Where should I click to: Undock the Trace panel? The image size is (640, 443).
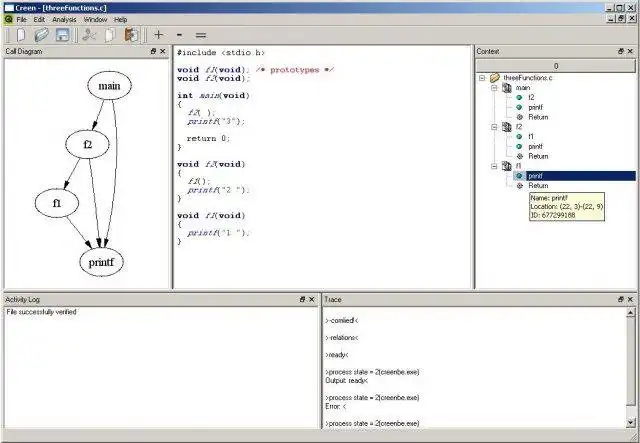coord(620,299)
